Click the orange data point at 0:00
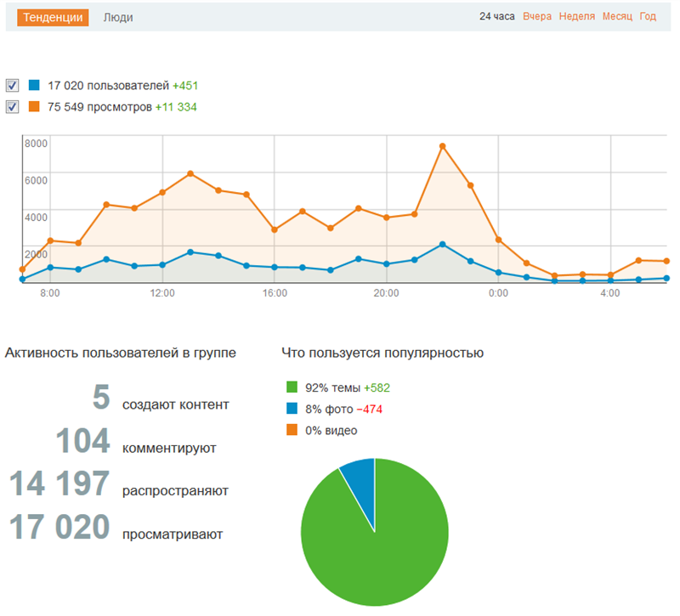Screen dimensions: 680x616 coord(498,240)
